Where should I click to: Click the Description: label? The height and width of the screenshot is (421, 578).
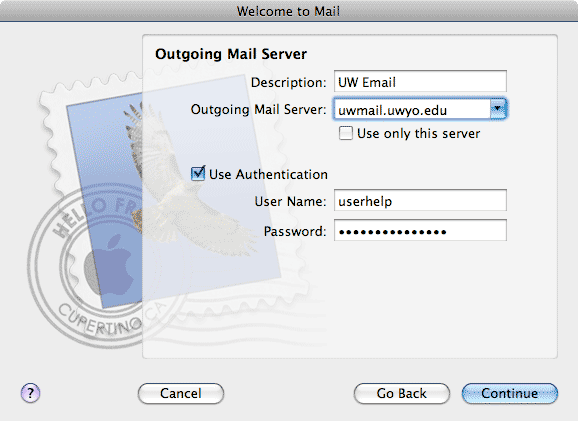pyautogui.click(x=289, y=82)
